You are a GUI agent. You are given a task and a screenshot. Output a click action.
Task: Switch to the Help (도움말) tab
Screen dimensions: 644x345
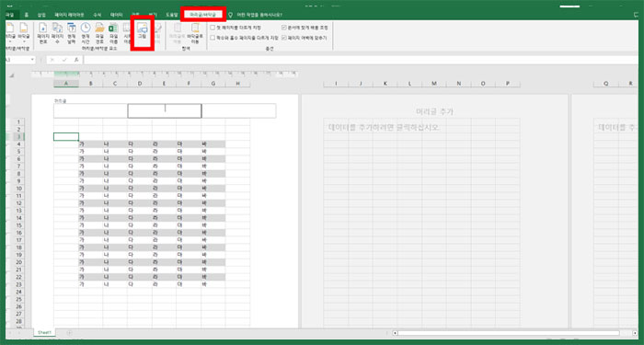(x=171, y=15)
